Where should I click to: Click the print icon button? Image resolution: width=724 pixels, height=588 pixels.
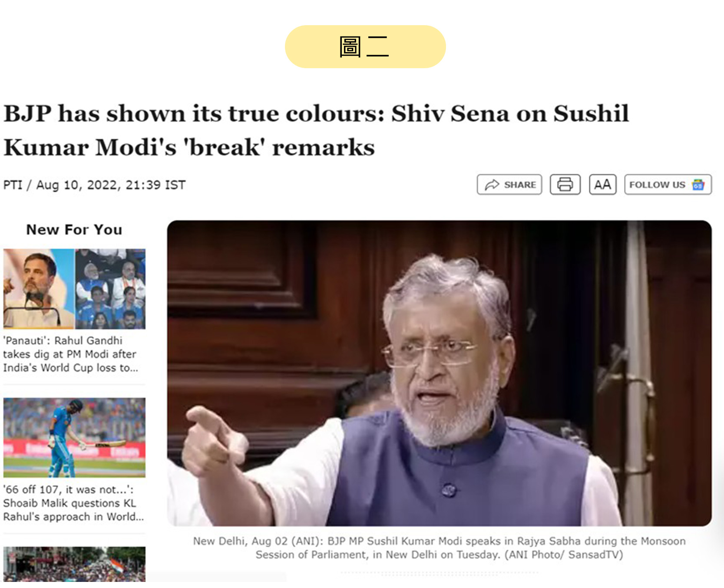(x=565, y=185)
